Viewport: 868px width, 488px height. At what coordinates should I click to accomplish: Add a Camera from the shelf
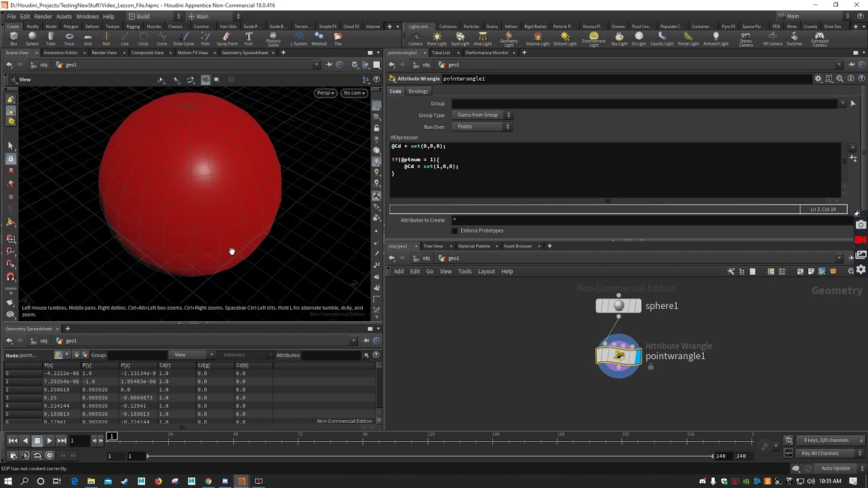[x=416, y=39]
